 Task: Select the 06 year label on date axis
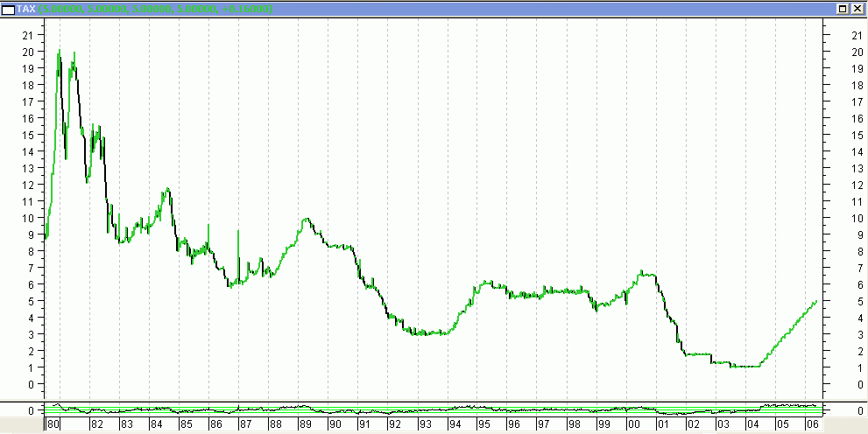coord(812,424)
